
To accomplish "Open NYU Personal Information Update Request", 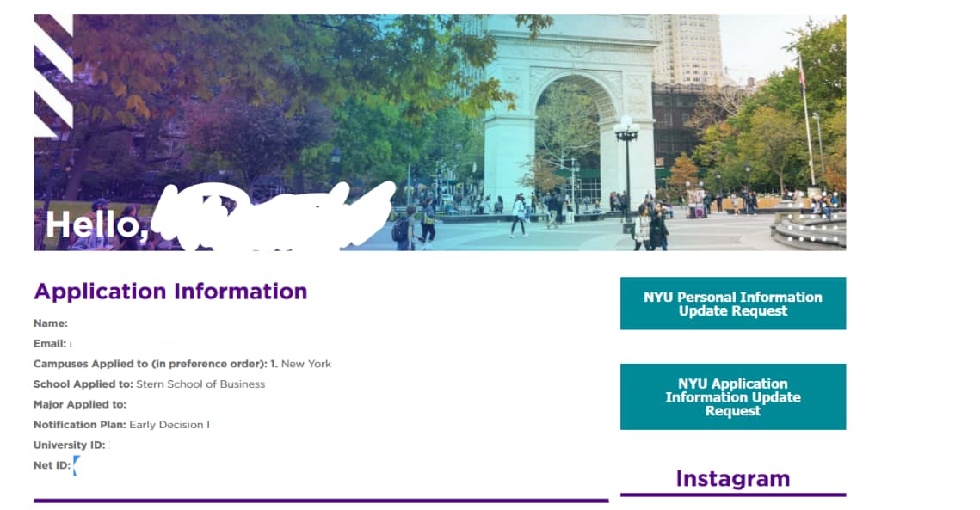I will 732,303.
